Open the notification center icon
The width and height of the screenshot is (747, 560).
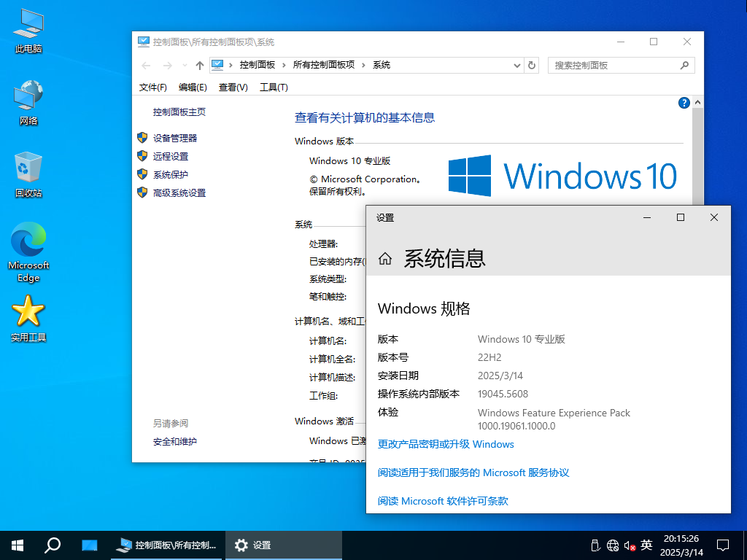pyautogui.click(x=723, y=545)
